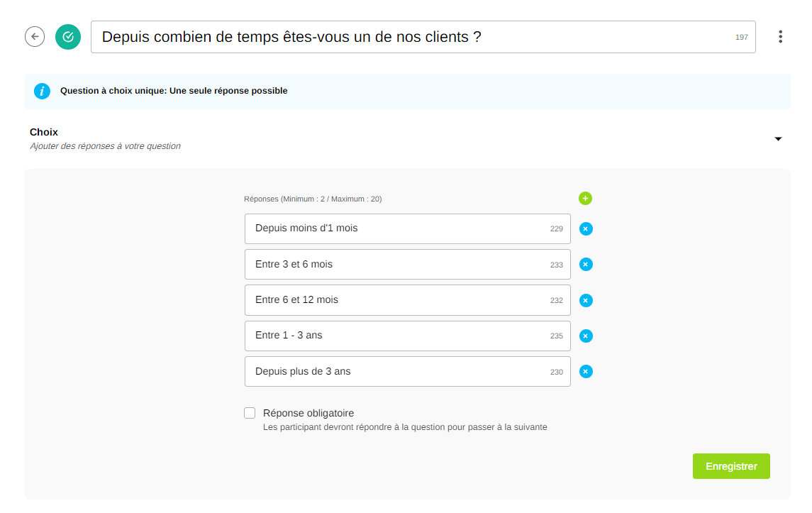Open the three-dot options menu

(780, 37)
